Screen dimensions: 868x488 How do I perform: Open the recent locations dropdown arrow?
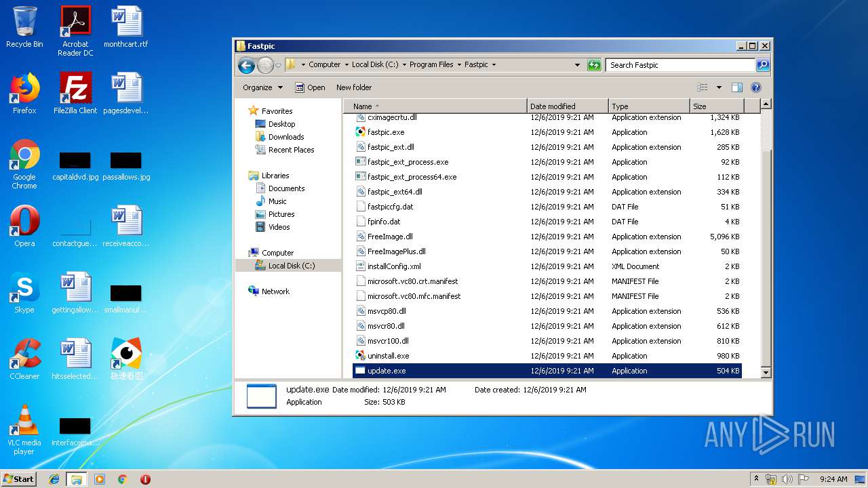[278, 66]
